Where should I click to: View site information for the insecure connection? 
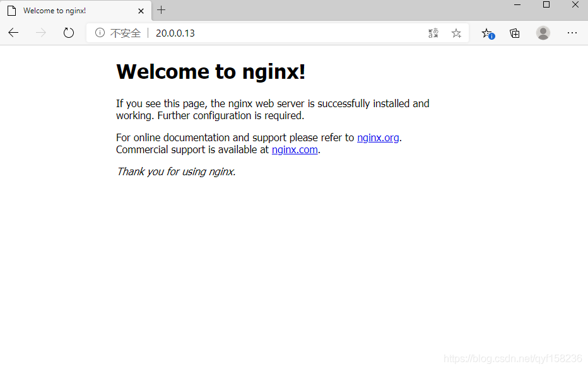pyautogui.click(x=100, y=33)
